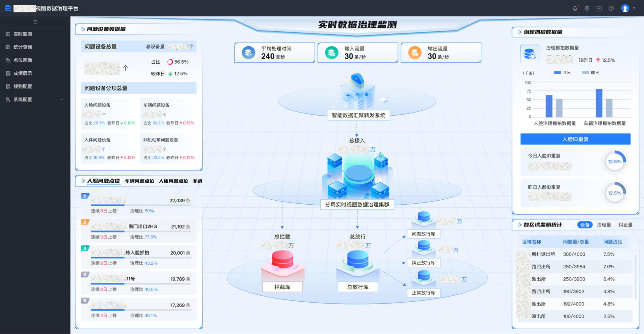Collapse the sidebar with hamburger icon
The width and height of the screenshot is (644, 334).
(x=35, y=22)
